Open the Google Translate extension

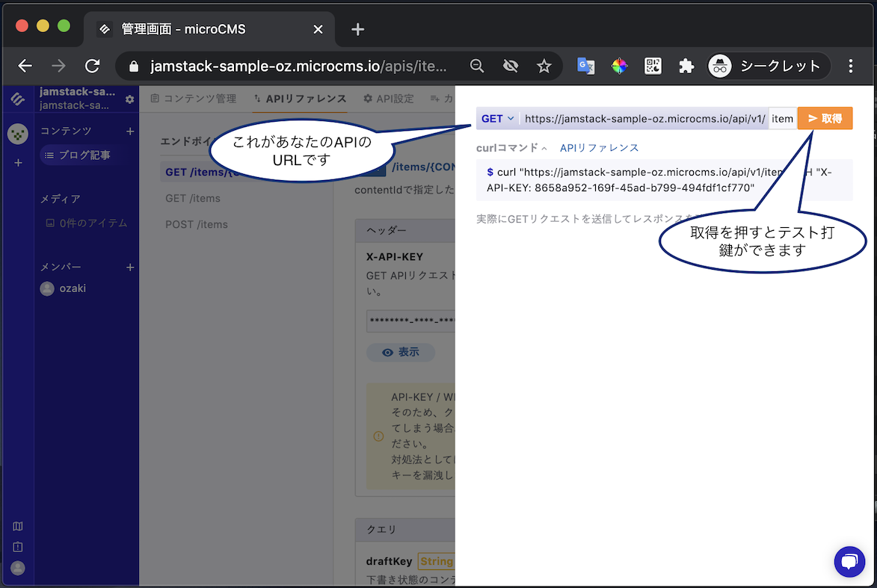[x=585, y=66]
